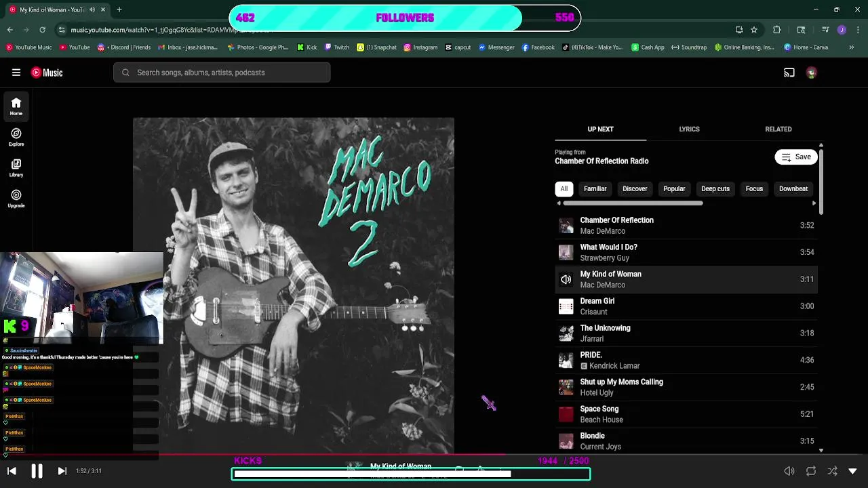Collapse the player page with the arrow
868x488 pixels.
coord(853,471)
